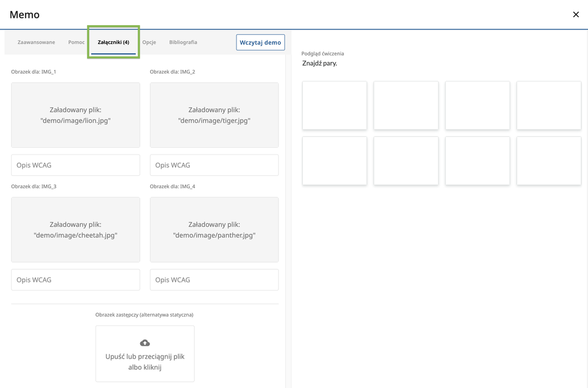Click the loaded lion.jpg file area
This screenshot has height=388, width=588.
[x=75, y=115]
